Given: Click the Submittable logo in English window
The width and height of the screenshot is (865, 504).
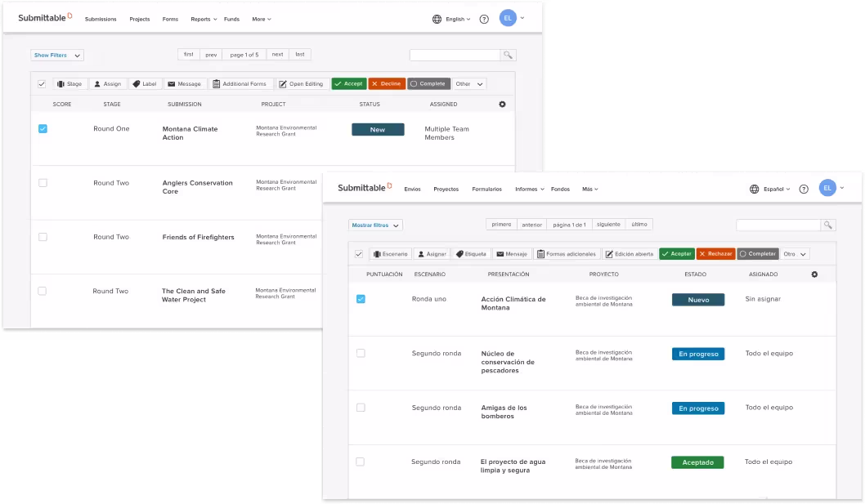Looking at the screenshot, I should [45, 18].
